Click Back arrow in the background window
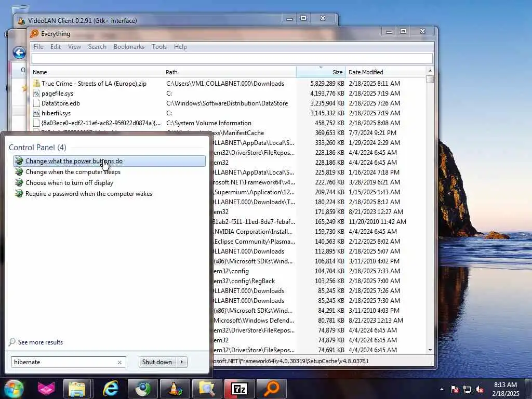532x399 pixels. (19, 53)
